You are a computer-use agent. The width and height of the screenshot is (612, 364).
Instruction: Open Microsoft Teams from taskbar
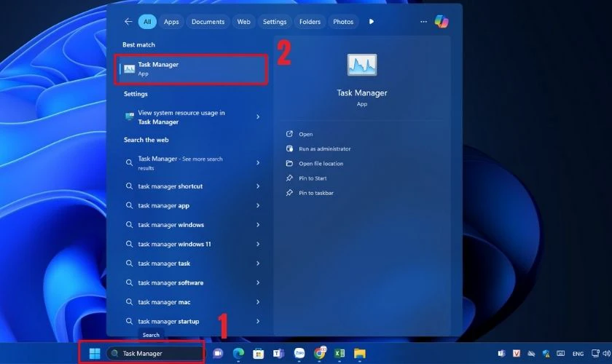pyautogui.click(x=278, y=354)
